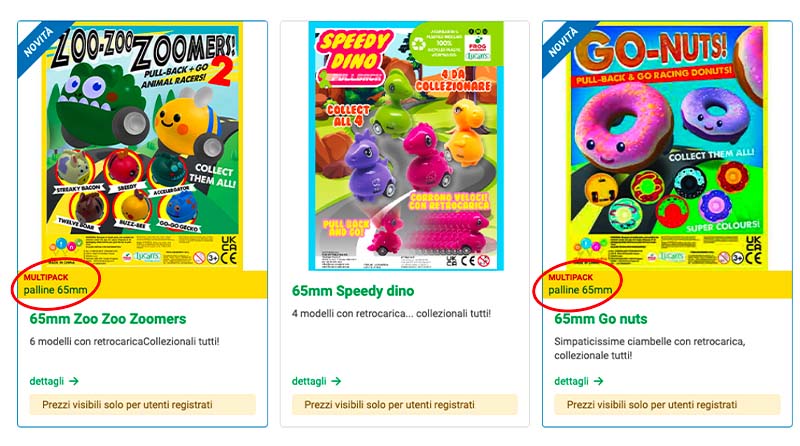The image size is (800, 446).
Task: Open dettagli link for Go nuts
Action: [x=571, y=381]
